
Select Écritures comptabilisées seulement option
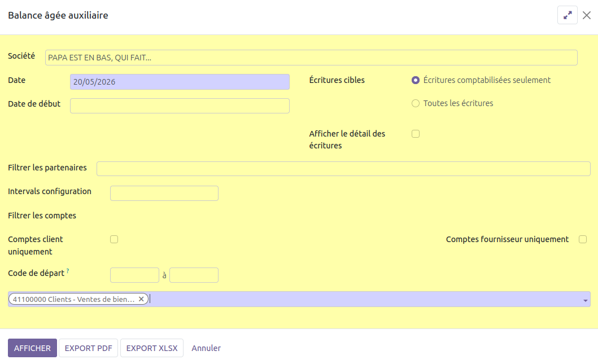(415, 80)
